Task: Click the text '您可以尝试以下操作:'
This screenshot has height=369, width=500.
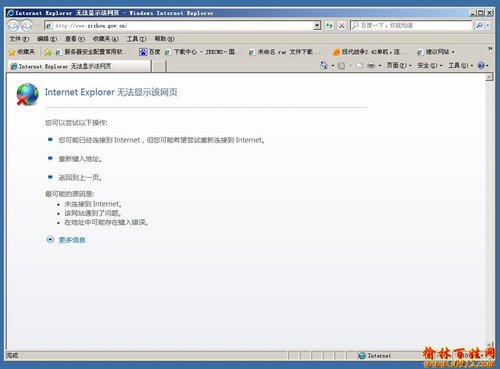Action: coord(76,123)
